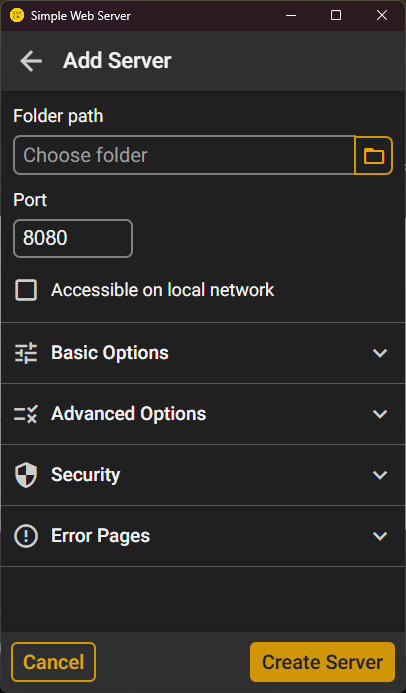Click the Basic Options sliders icon
The width and height of the screenshot is (406, 693).
click(x=26, y=353)
